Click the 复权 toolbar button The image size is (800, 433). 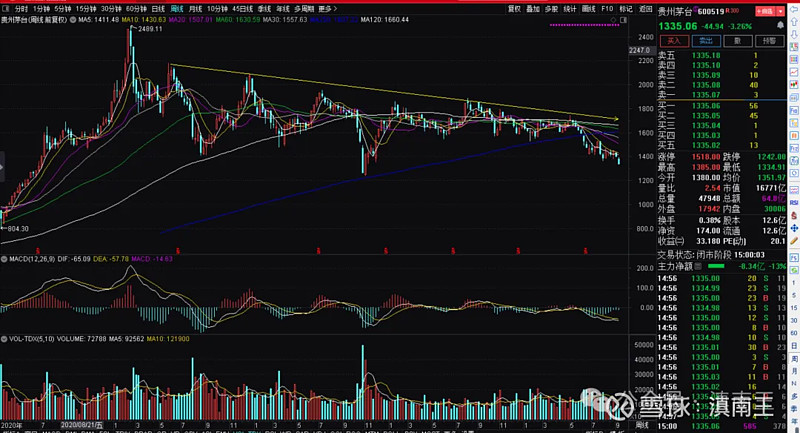[514, 9]
